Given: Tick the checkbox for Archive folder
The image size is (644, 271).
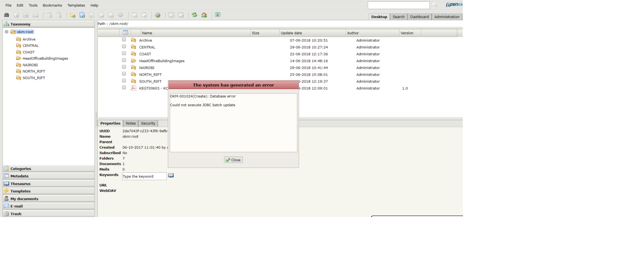Looking at the screenshot, I should click(124, 40).
